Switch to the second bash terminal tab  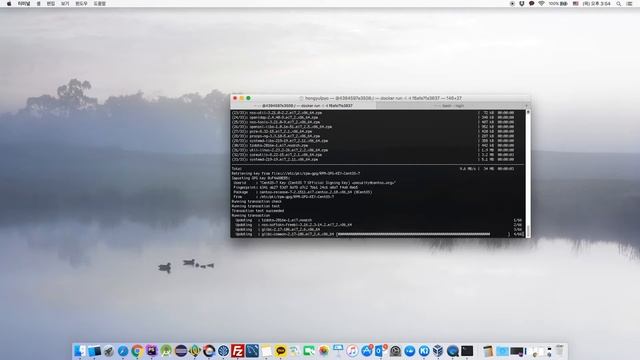[451, 106]
